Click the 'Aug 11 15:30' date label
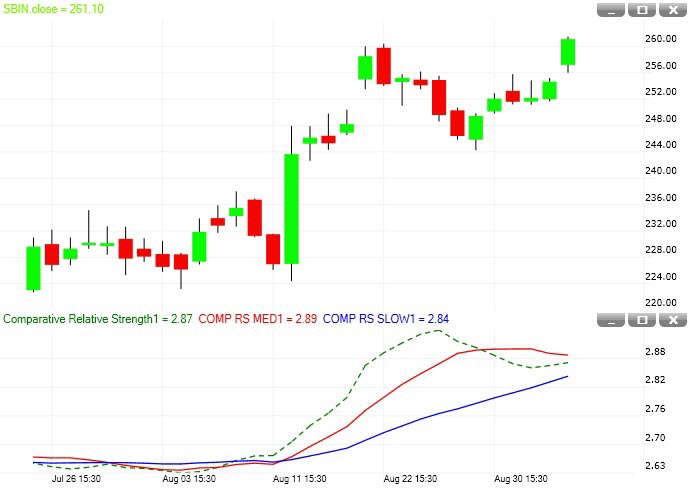This screenshot has height=498, width=688. point(299,479)
